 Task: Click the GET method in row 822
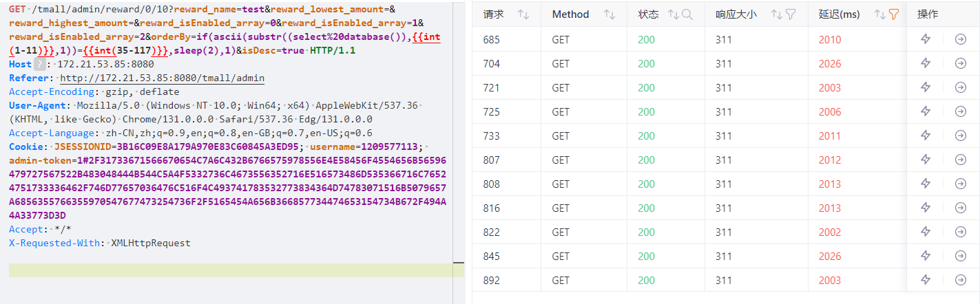coord(561,232)
